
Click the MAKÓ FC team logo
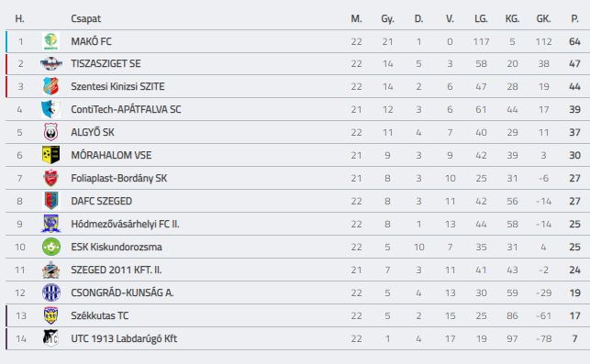tap(50, 41)
